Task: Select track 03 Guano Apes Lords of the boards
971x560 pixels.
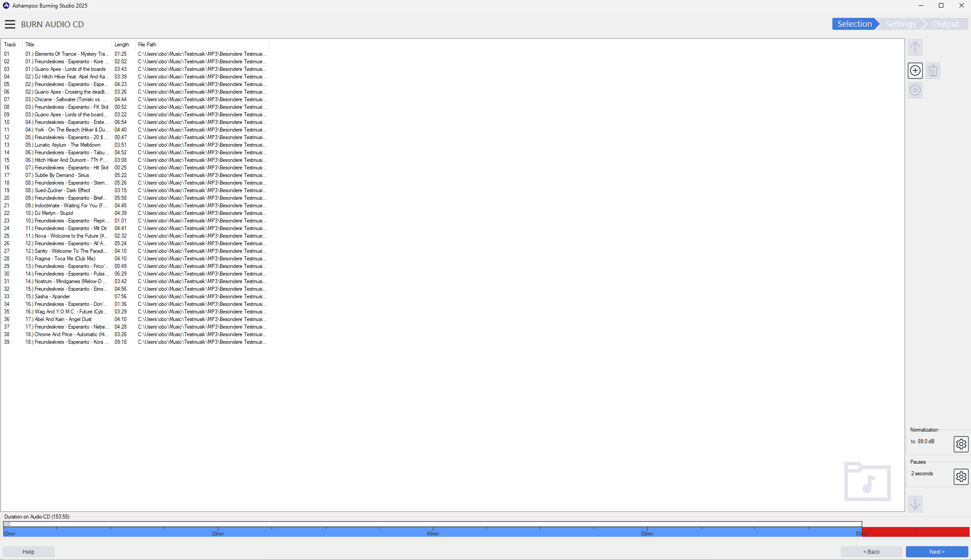Action: pos(135,69)
